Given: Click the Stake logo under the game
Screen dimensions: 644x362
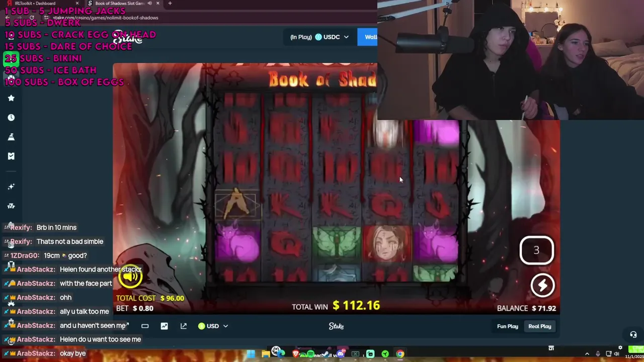Looking at the screenshot, I should point(336,326).
